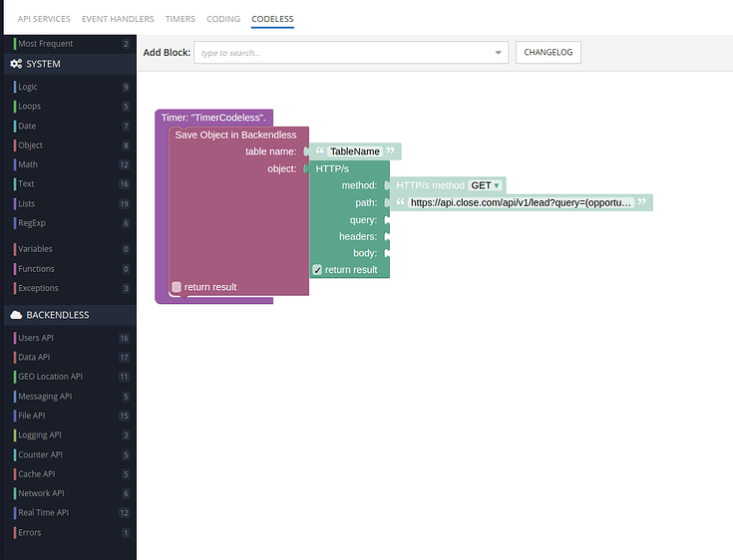Select the Timer "TimerCodeless" block header
The width and height of the screenshot is (733, 560).
click(213, 118)
